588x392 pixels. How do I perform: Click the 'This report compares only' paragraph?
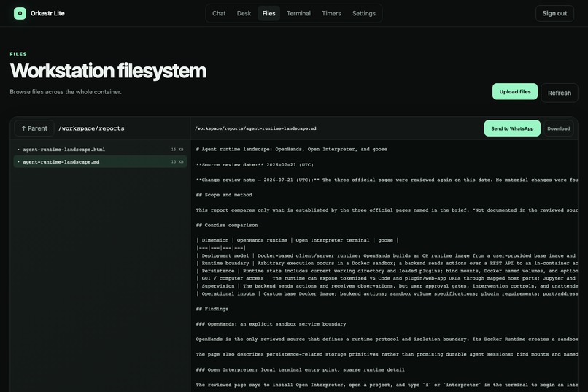tap(387, 210)
